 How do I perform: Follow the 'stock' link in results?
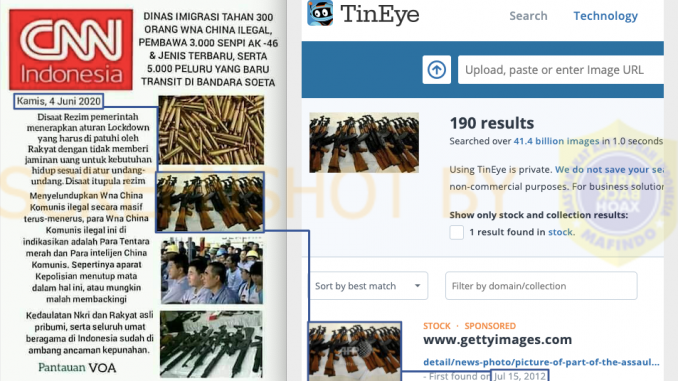[560, 232]
